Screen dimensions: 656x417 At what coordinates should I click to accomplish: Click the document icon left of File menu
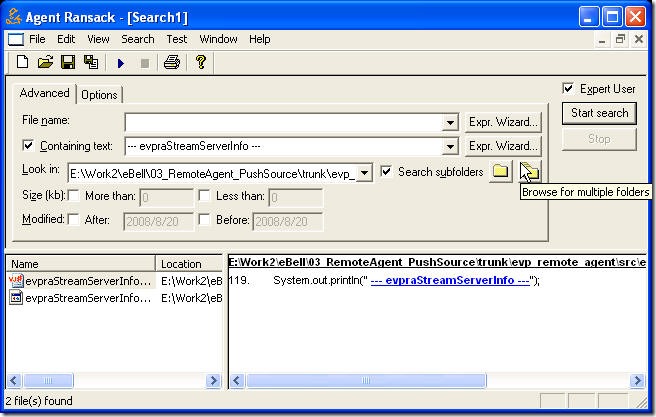(x=16, y=40)
